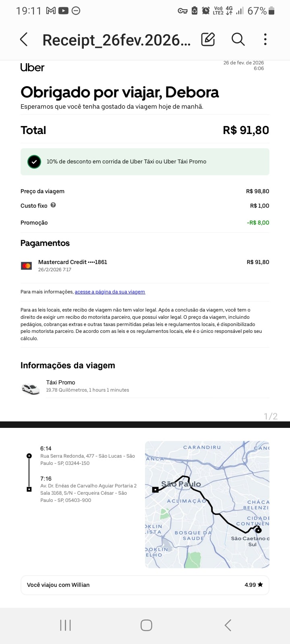This screenshot has width=290, height=644.
Task: Tap the Táxi Promo car icon
Action: 31,389
